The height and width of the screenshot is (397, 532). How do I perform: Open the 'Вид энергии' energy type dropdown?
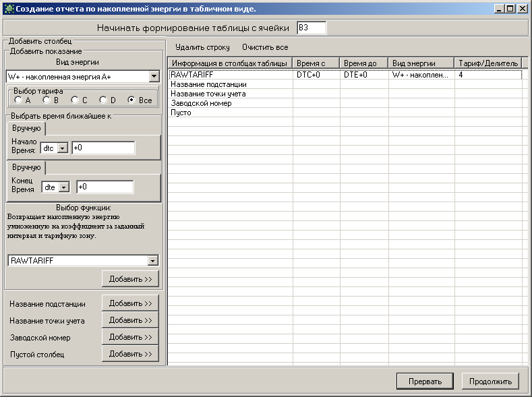(x=154, y=77)
